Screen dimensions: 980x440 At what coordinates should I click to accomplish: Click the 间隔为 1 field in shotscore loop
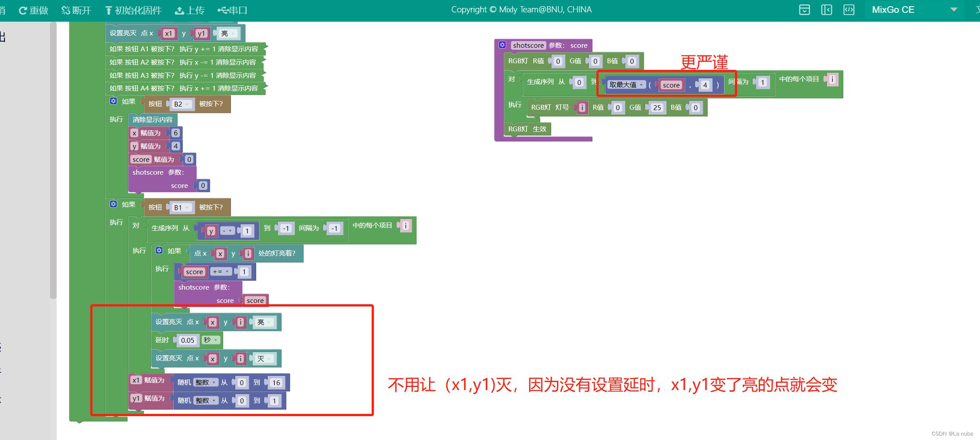click(x=762, y=82)
